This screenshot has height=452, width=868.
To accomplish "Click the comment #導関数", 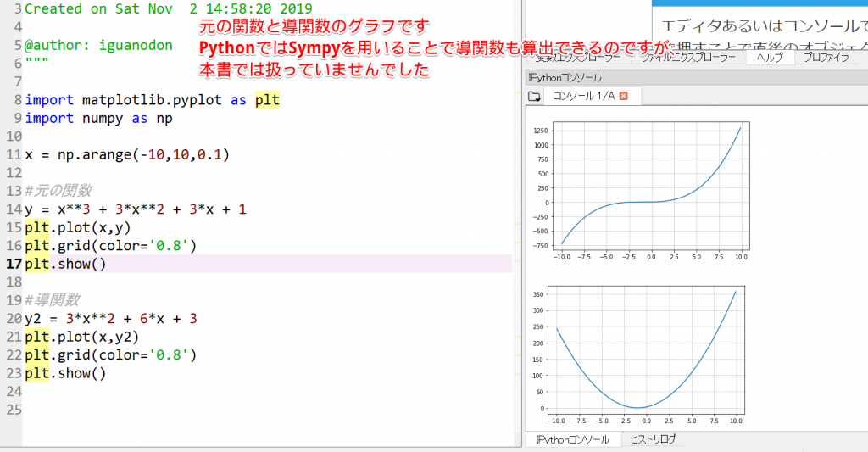I will coord(52,299).
